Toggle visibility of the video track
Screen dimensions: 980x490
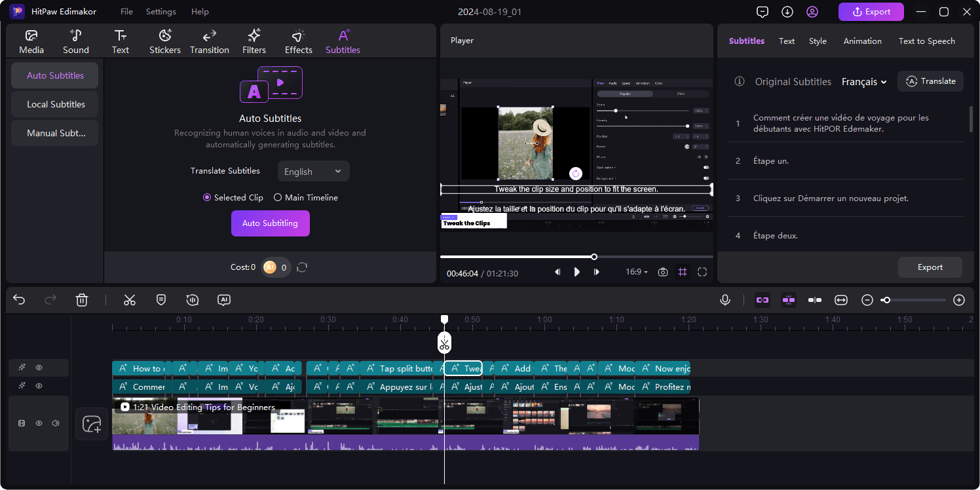[x=39, y=423]
